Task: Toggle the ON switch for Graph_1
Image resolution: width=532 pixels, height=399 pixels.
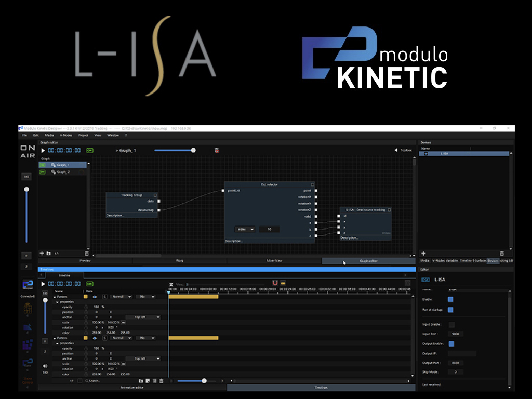Action: pyautogui.click(x=43, y=165)
